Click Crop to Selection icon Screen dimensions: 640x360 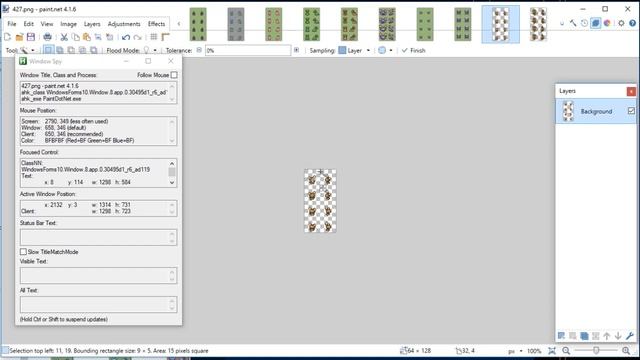[98, 37]
